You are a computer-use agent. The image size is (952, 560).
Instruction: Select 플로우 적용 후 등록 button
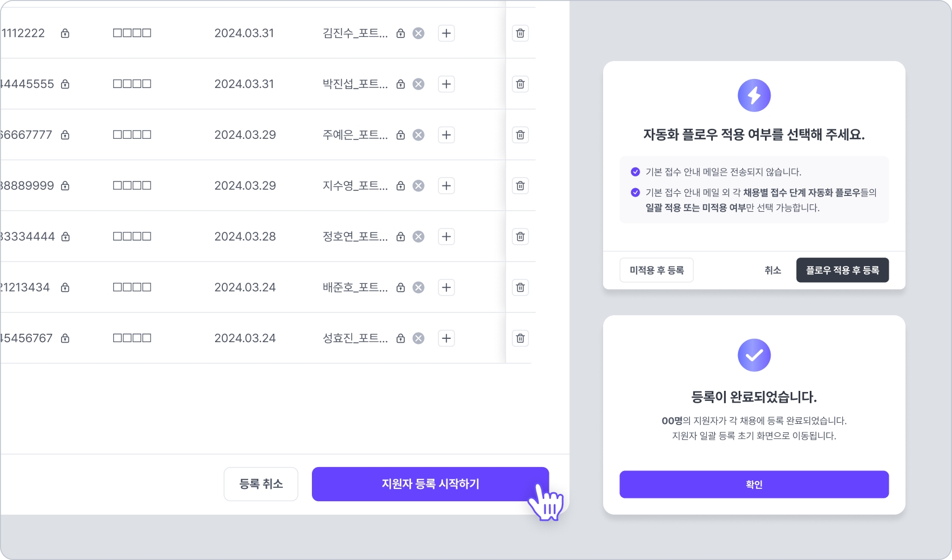(842, 270)
